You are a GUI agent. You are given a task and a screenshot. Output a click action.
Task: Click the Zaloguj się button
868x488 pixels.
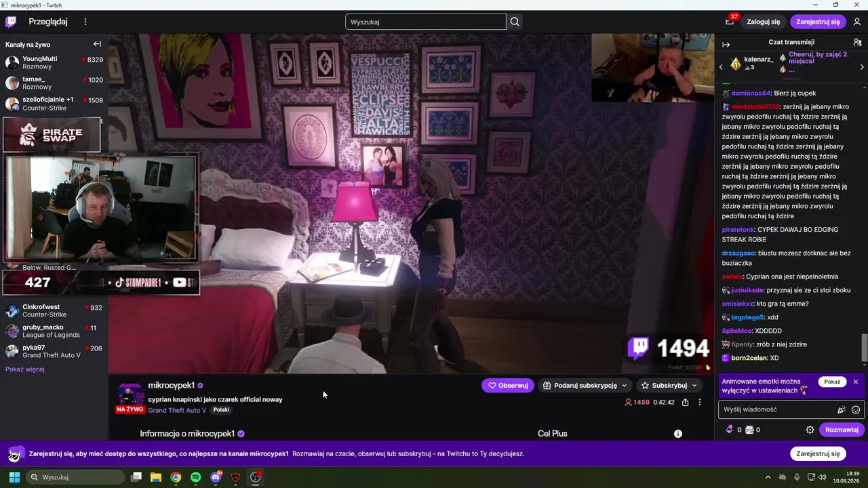[764, 22]
